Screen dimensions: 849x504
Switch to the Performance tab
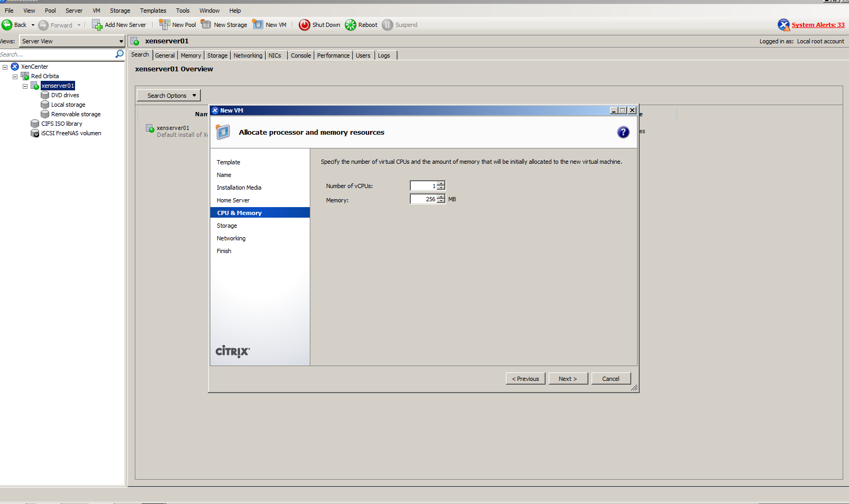(x=333, y=55)
